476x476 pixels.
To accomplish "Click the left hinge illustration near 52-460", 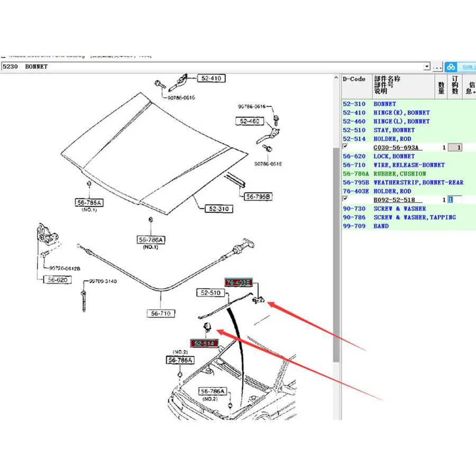I will tap(268, 135).
